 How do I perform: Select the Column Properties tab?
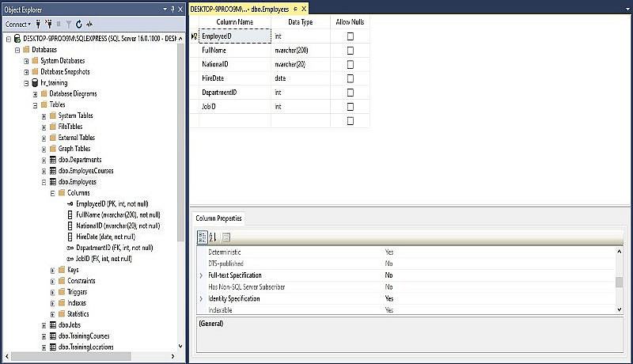(x=218, y=218)
